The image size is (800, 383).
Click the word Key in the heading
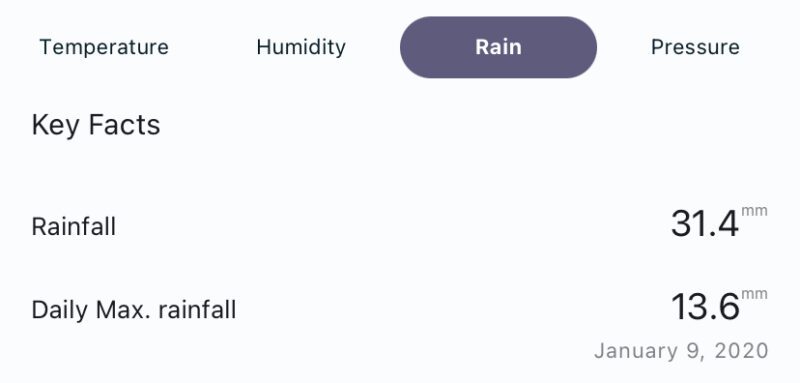[55, 126]
